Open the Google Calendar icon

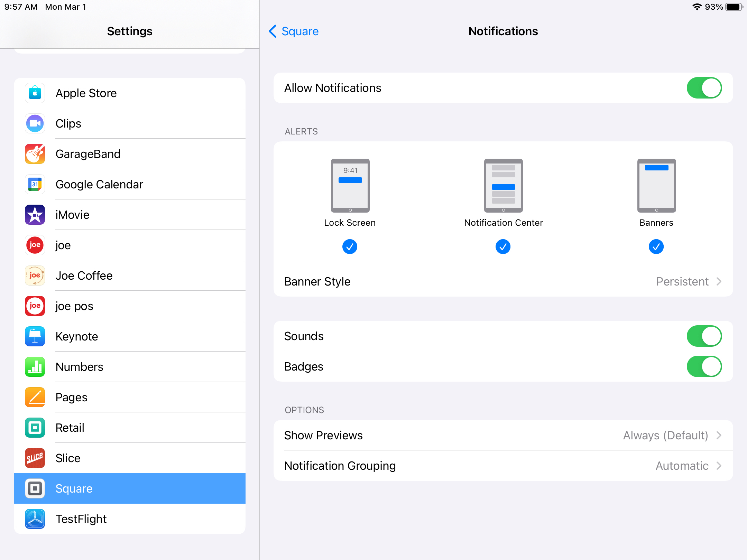click(x=35, y=184)
